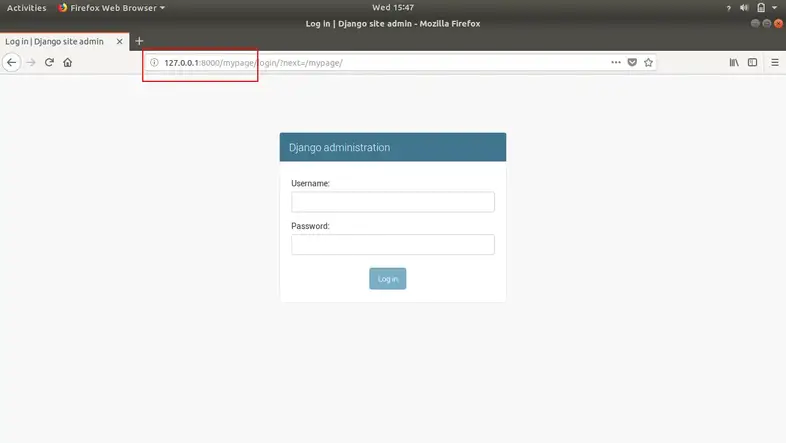The image size is (786, 443).
Task: Save page to Pocket icon
Action: tap(632, 63)
